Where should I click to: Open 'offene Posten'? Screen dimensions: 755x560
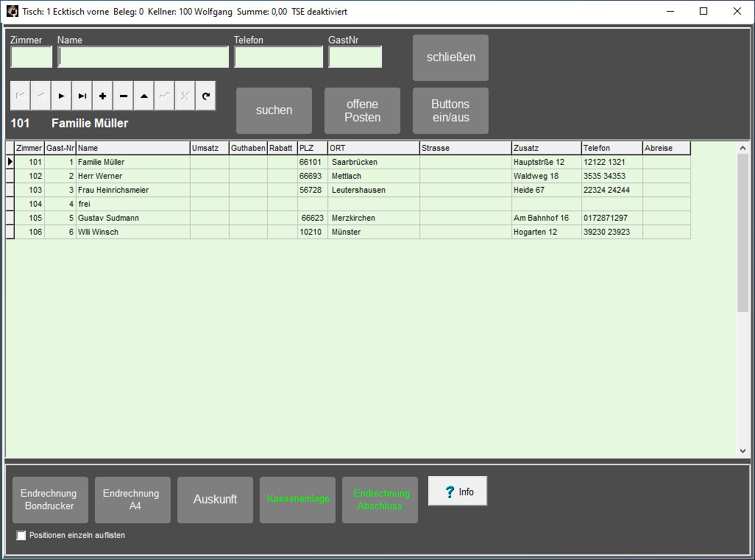tap(362, 110)
